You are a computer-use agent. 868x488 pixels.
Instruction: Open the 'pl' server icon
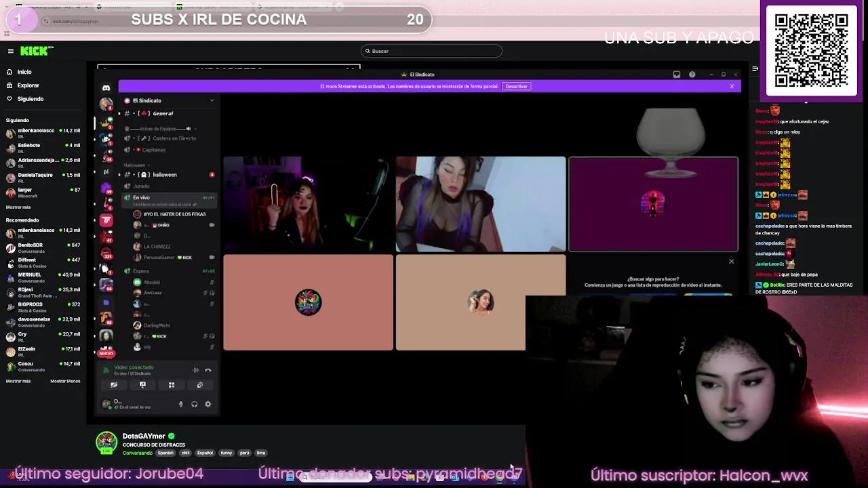106,171
